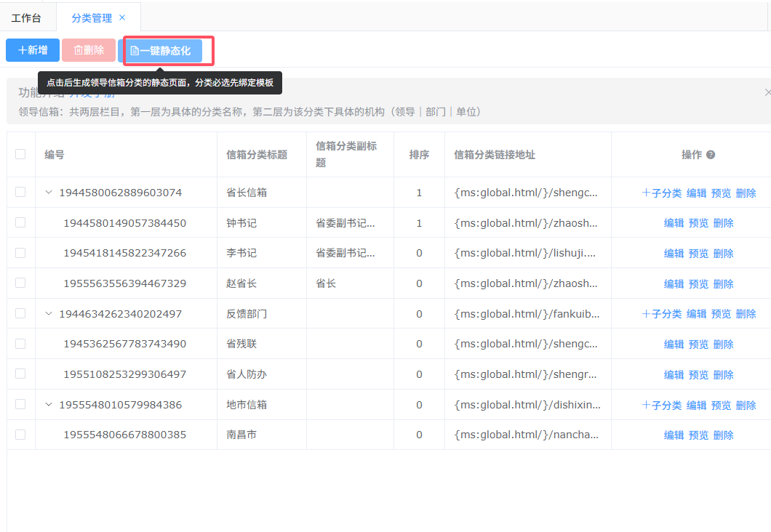Check the 赵省长 row checkbox
The height and width of the screenshot is (532, 771).
tap(20, 283)
